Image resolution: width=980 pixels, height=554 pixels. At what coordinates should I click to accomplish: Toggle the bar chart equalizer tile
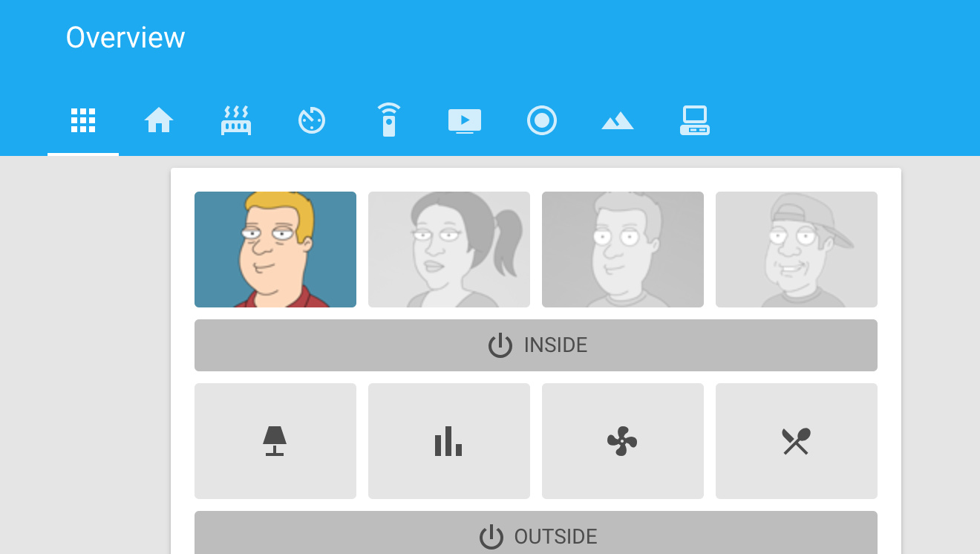(x=449, y=441)
